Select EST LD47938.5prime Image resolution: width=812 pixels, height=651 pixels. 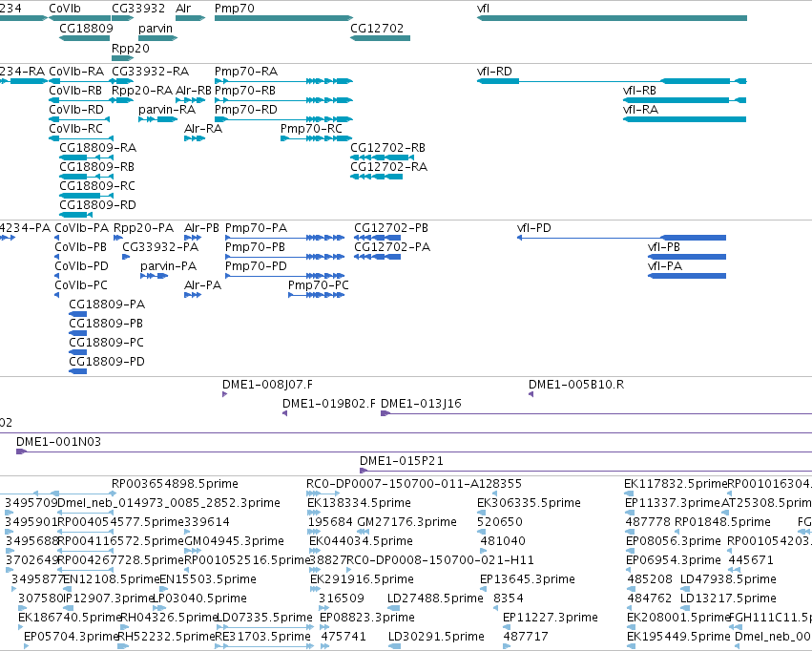click(x=684, y=589)
